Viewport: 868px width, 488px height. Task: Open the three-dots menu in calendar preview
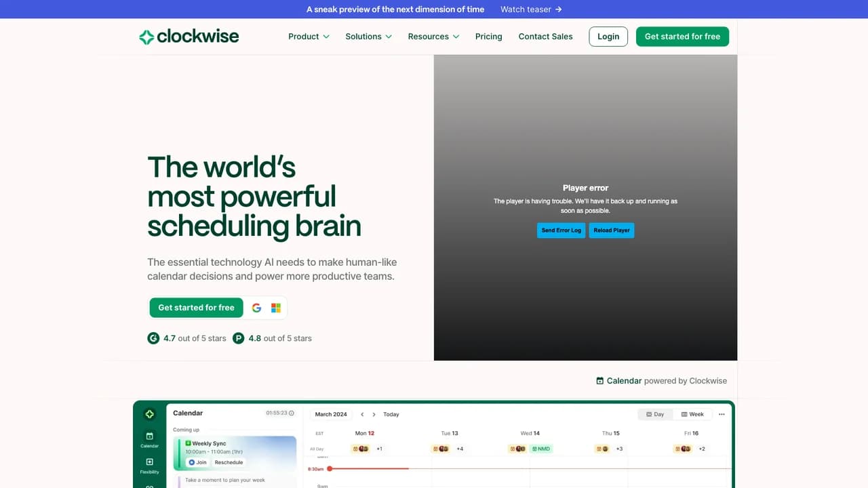(722, 414)
